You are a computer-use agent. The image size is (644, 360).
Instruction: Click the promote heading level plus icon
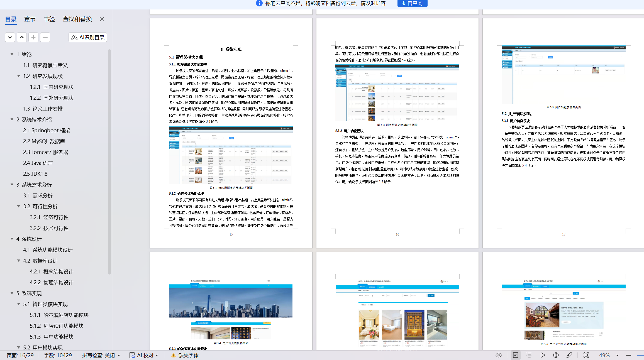[33, 37]
